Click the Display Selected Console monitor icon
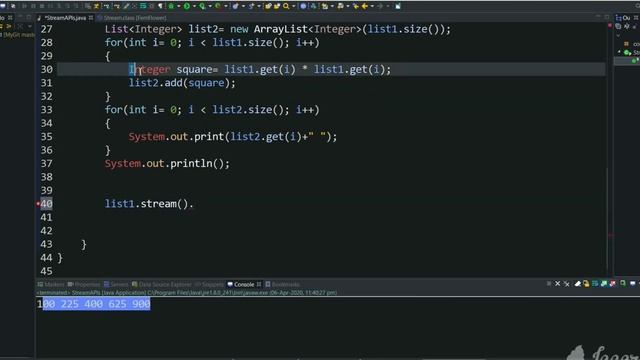 [633, 284]
